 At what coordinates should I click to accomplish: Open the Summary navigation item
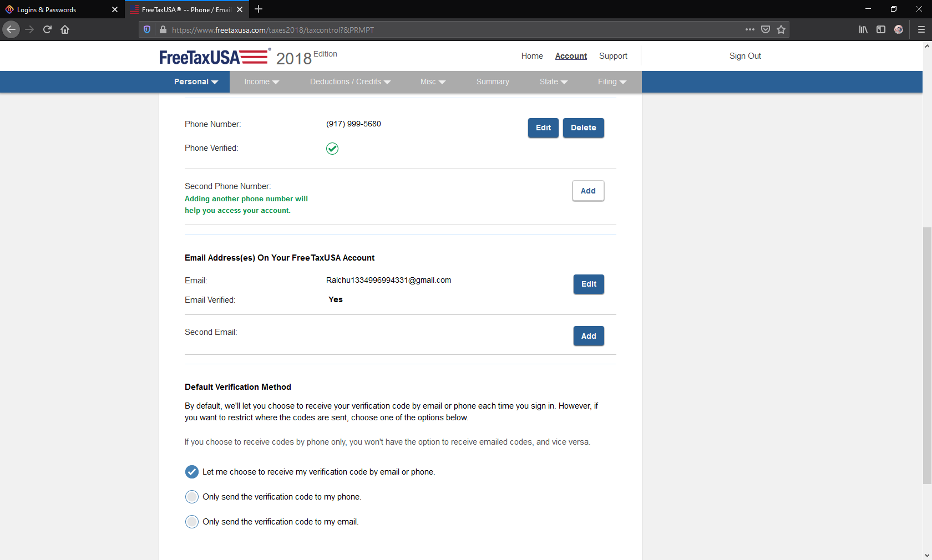click(493, 82)
